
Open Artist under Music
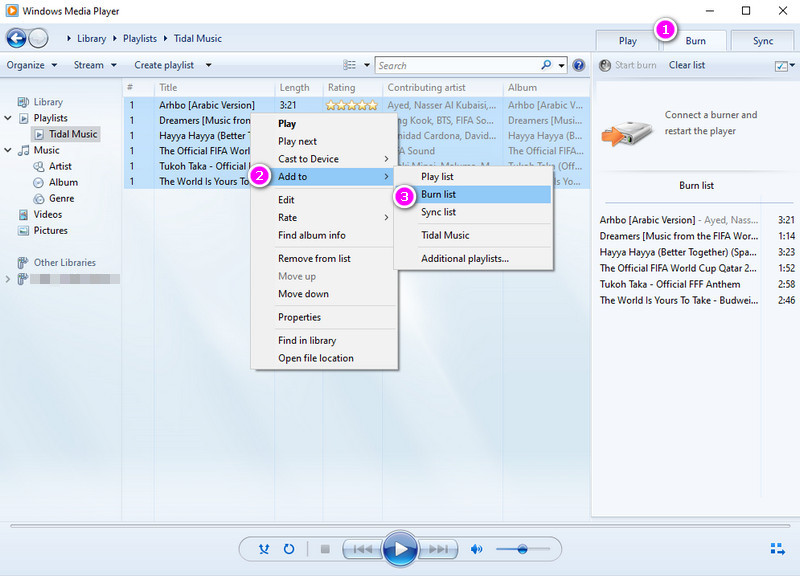pyautogui.click(x=60, y=166)
